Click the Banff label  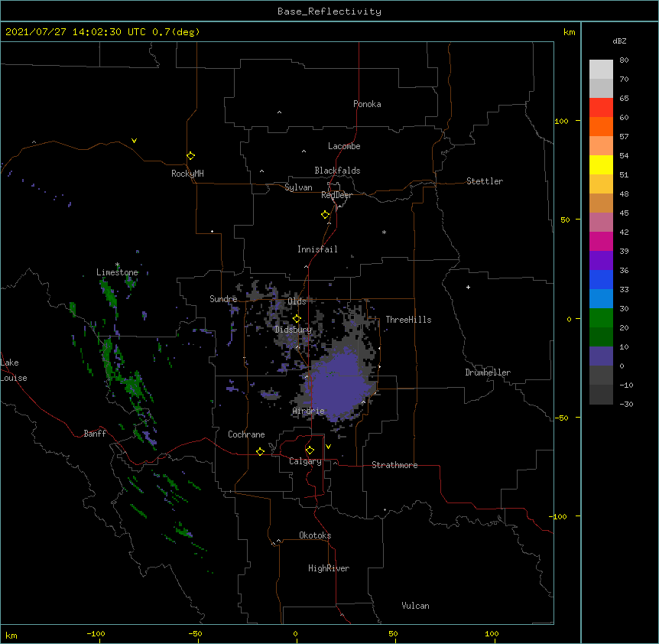[x=95, y=434]
